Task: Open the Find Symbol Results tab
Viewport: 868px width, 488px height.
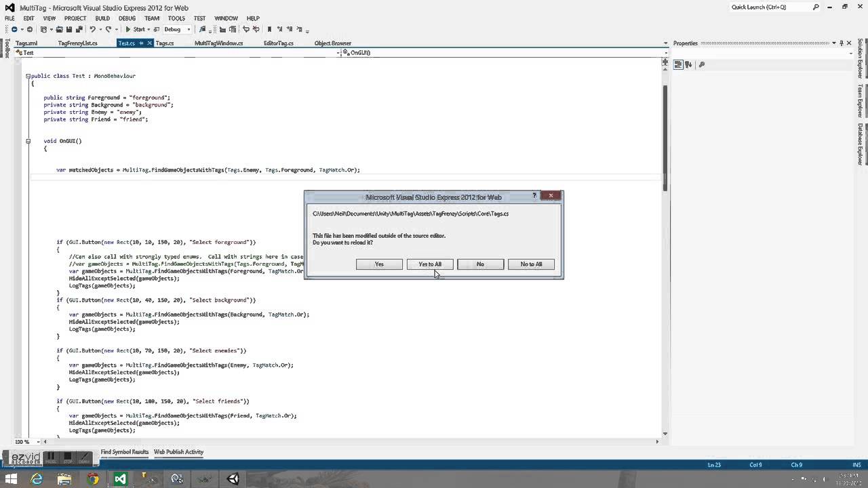Action: tap(125, 451)
